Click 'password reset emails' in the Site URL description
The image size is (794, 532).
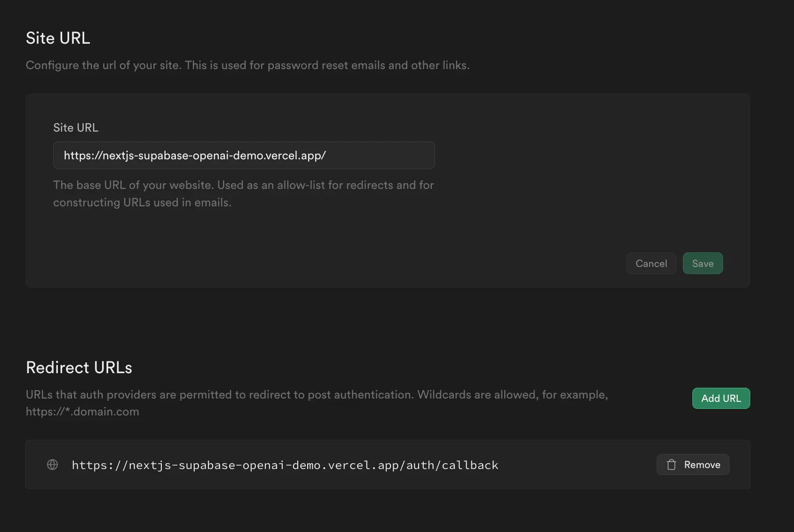tap(326, 65)
